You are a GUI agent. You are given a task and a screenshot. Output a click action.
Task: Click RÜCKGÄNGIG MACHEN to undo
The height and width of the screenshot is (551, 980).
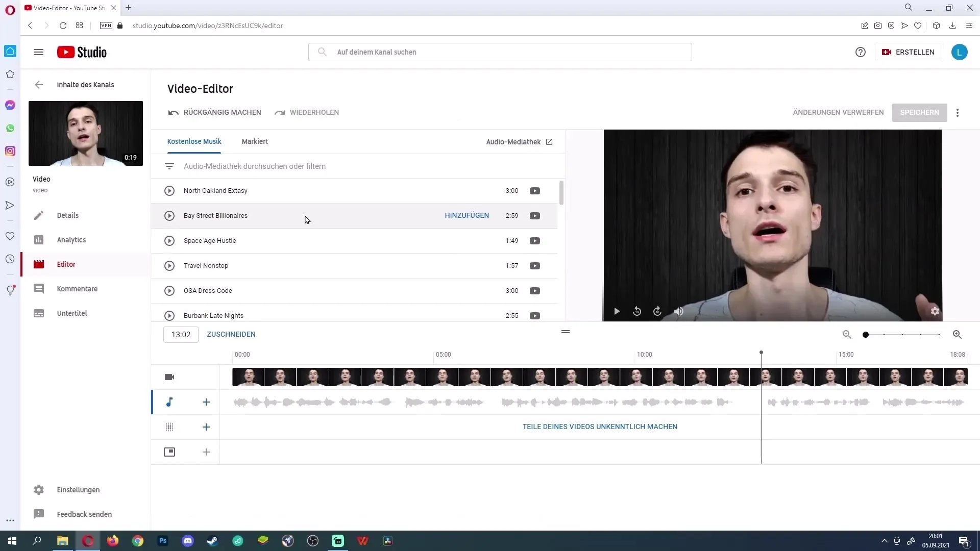(214, 112)
